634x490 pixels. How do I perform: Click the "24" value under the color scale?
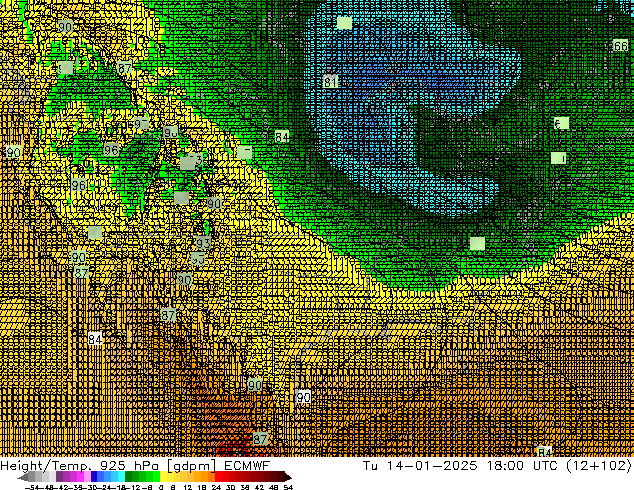(216, 487)
